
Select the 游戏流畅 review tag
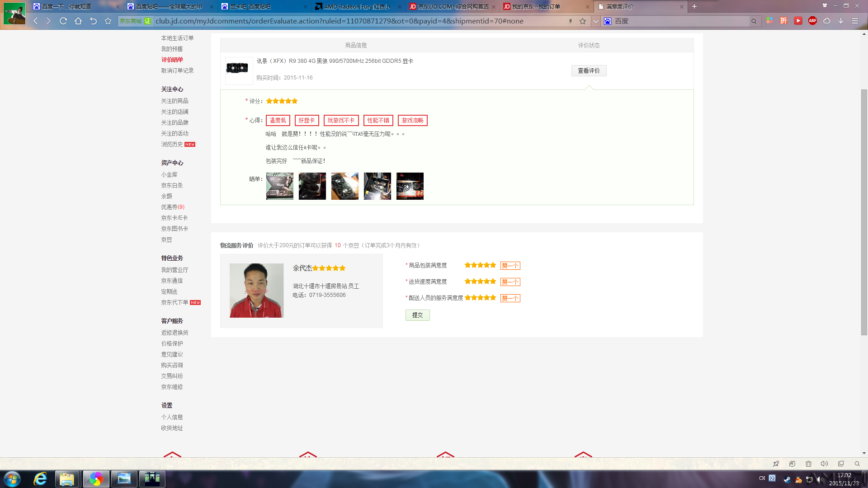click(412, 121)
